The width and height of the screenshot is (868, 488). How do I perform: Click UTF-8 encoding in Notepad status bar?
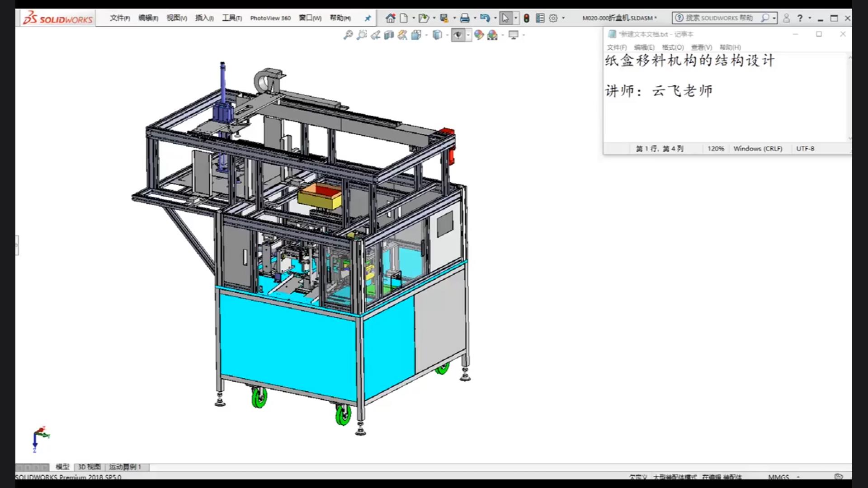tap(805, 148)
